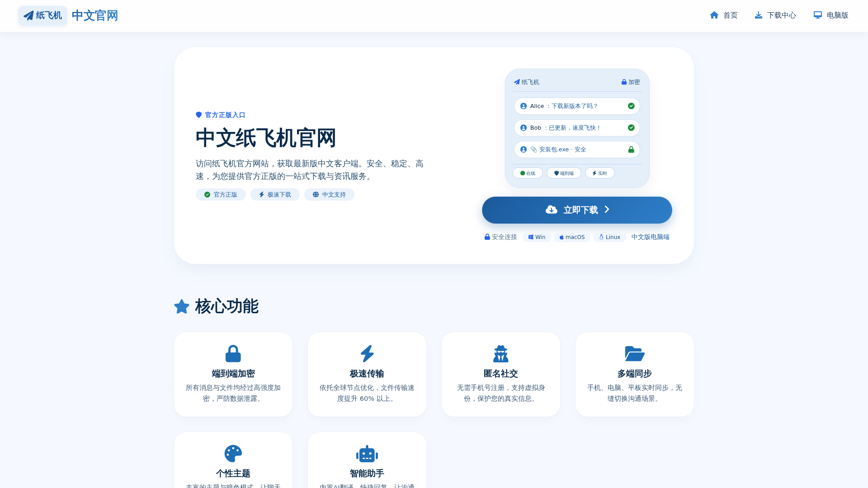Select the 中文支持 tag pill
The height and width of the screenshot is (488, 868).
[329, 195]
